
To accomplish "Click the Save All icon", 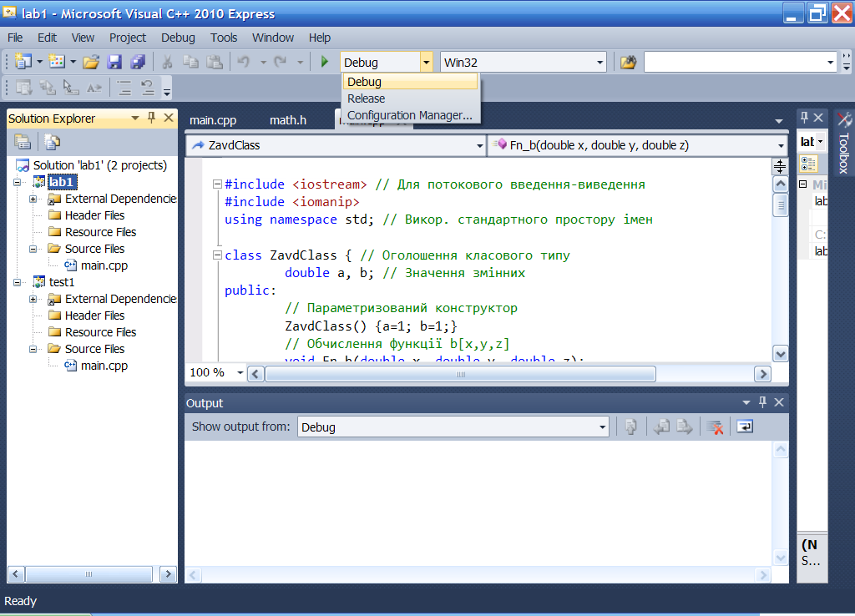I will 138,62.
